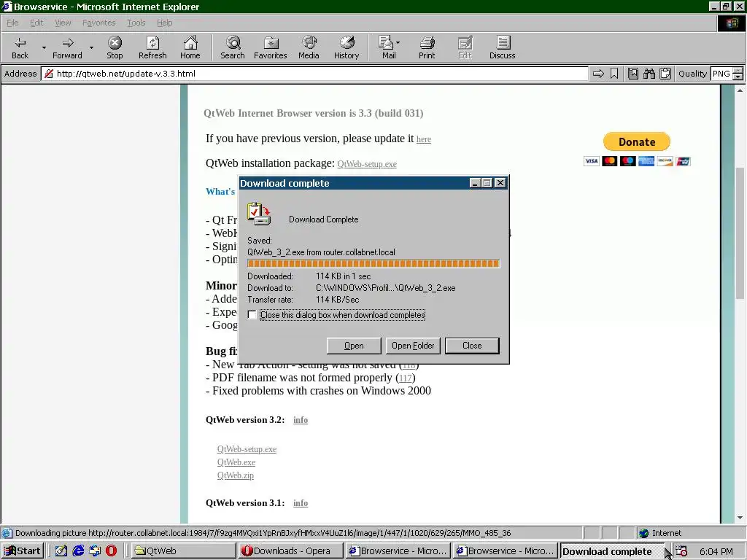Click the scroll up arrow
747x560 pixels.
pyautogui.click(x=740, y=90)
